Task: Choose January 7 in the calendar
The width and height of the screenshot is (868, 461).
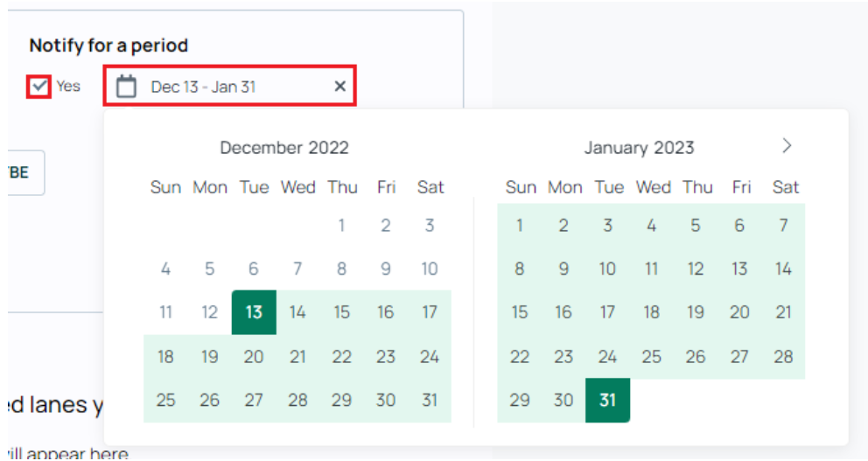Action: click(783, 226)
